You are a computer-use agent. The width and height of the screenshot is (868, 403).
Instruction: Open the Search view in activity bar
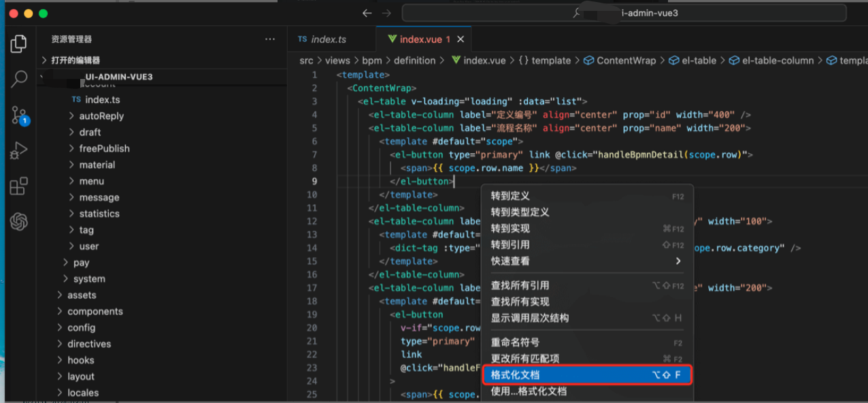(x=19, y=80)
